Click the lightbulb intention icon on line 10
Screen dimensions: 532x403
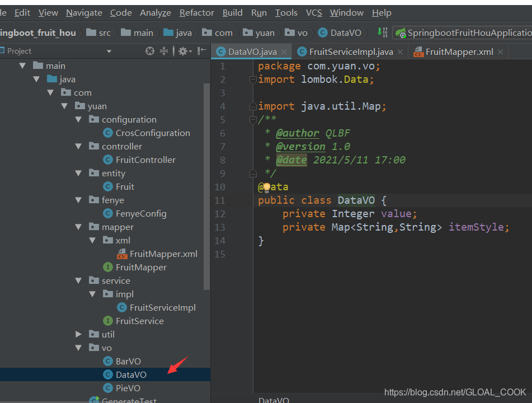click(267, 187)
